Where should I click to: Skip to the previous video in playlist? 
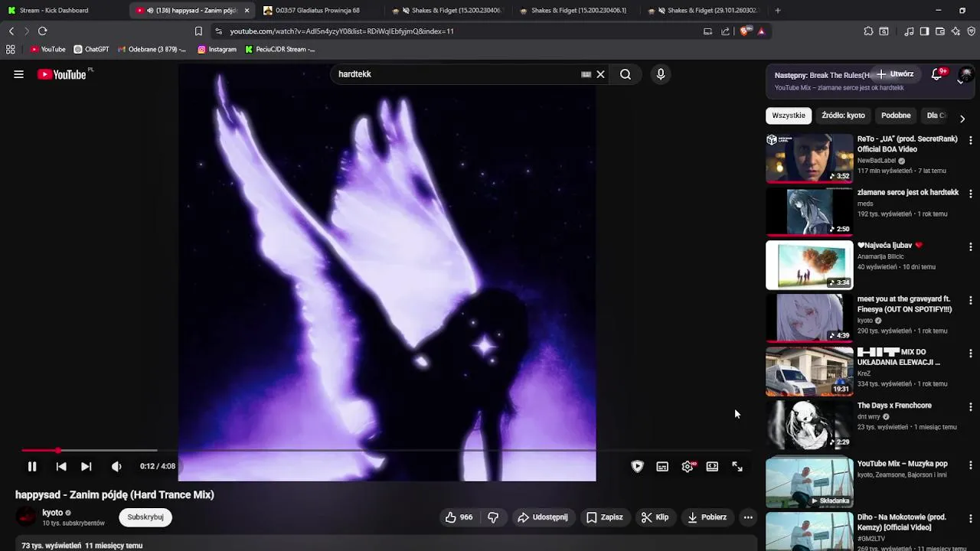click(61, 466)
